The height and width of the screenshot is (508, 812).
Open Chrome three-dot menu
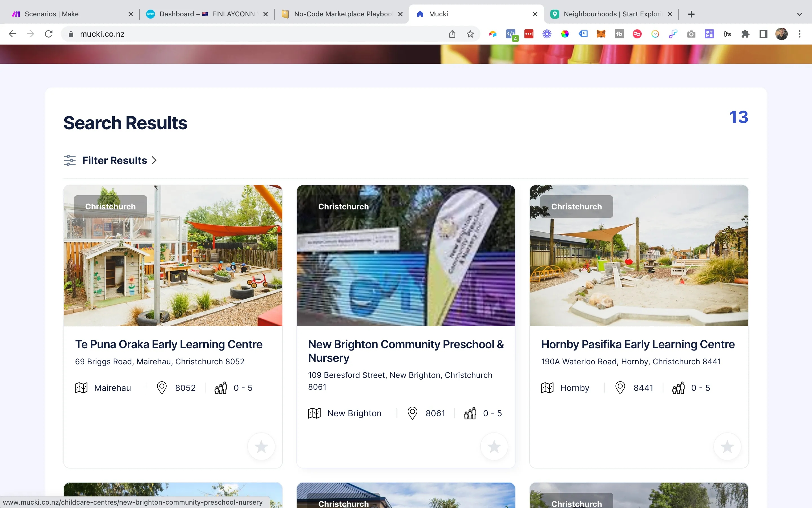pyautogui.click(x=800, y=34)
